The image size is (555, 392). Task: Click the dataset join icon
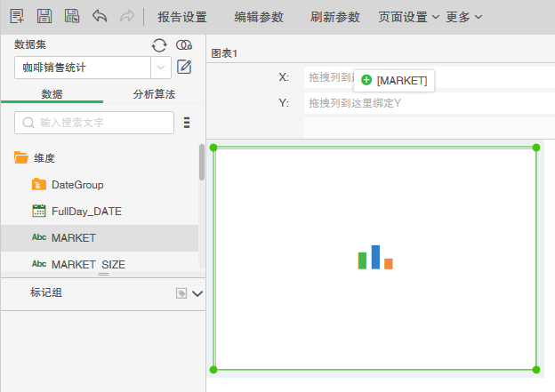(184, 45)
